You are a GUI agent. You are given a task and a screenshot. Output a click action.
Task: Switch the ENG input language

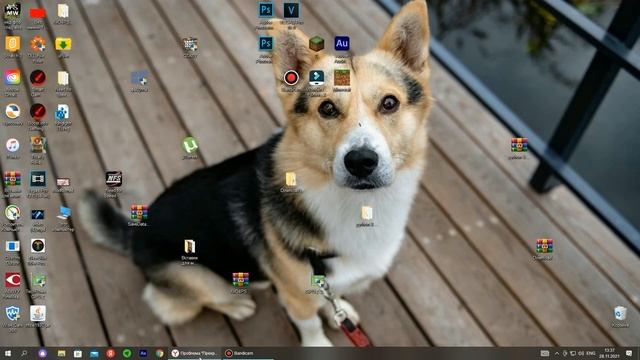point(591,353)
